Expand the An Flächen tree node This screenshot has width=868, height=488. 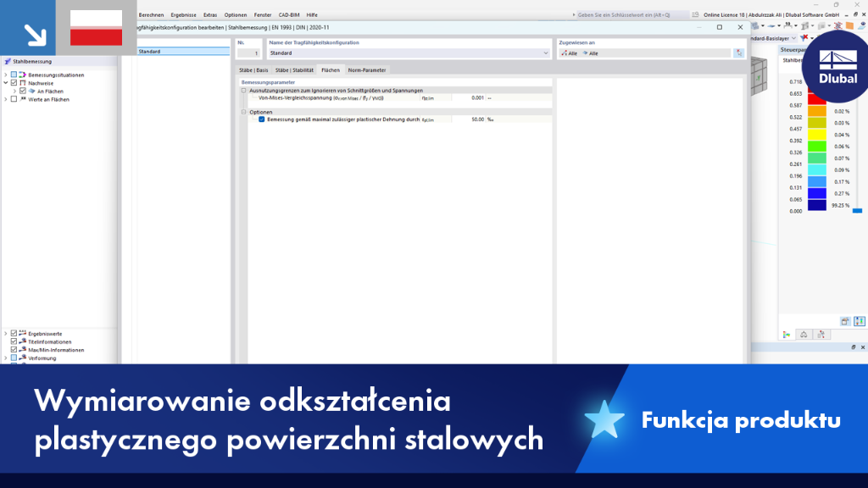[x=15, y=91]
